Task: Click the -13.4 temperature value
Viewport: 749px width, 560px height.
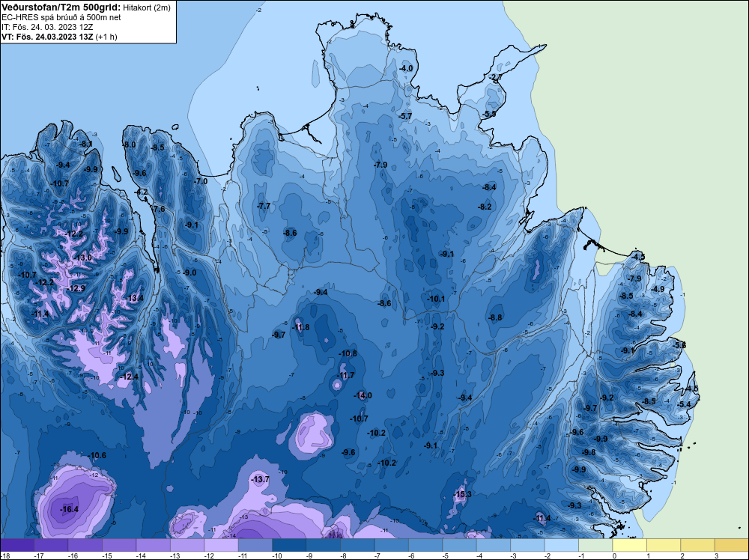Action: pyautogui.click(x=134, y=299)
